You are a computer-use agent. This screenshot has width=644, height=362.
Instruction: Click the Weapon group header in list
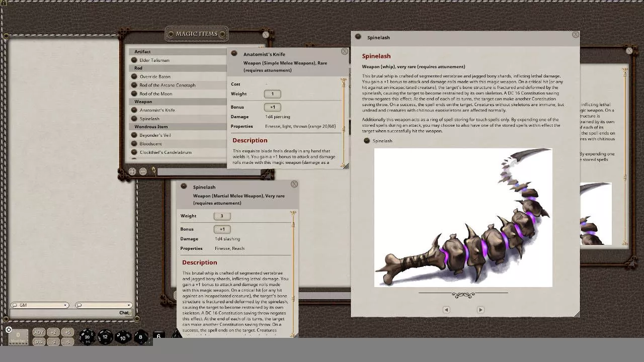[x=178, y=102]
